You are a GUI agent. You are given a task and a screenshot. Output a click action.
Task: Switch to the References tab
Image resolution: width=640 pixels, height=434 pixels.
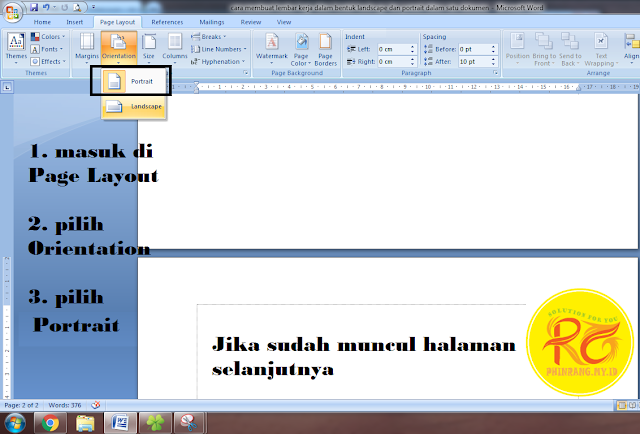coord(167,22)
